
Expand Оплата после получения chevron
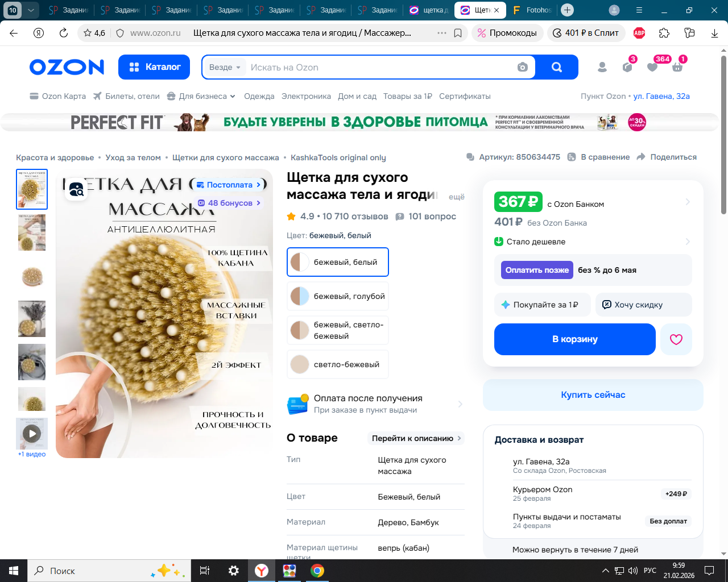460,404
